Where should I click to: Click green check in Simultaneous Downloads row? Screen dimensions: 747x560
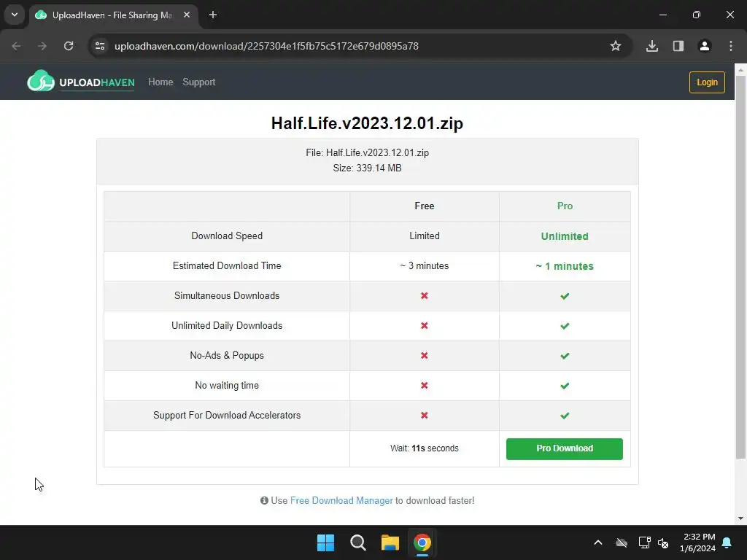tap(565, 296)
